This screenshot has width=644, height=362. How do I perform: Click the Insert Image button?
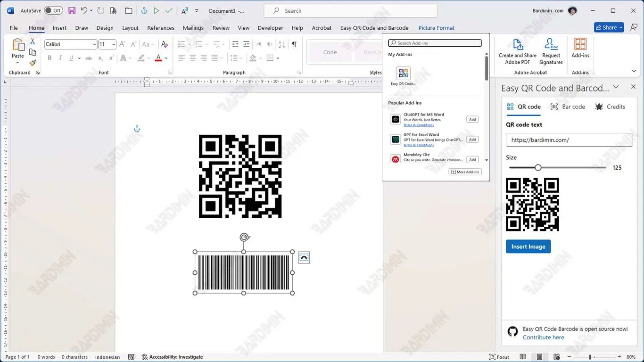point(528,247)
